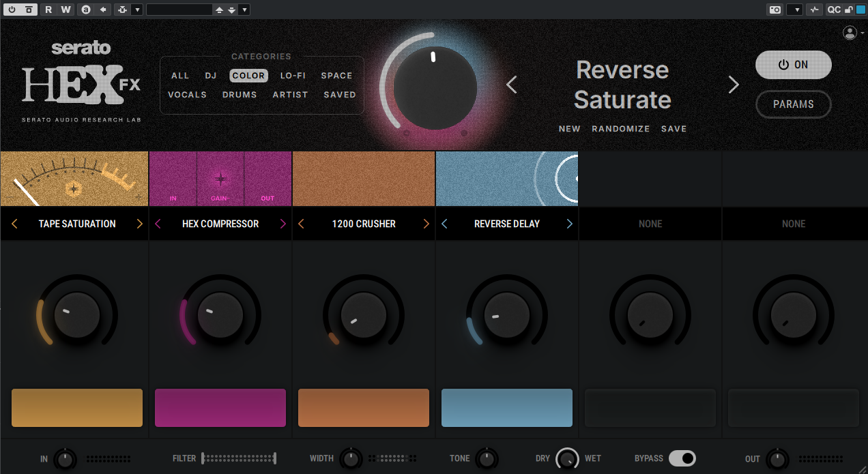Screen dimensions: 868x474
Task: Click RANDOMIZE button
Action: (x=621, y=129)
